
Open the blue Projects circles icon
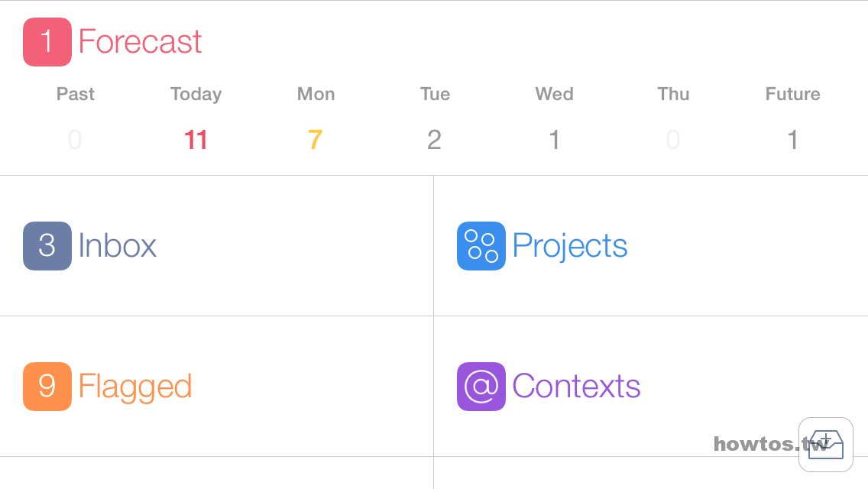click(x=481, y=246)
